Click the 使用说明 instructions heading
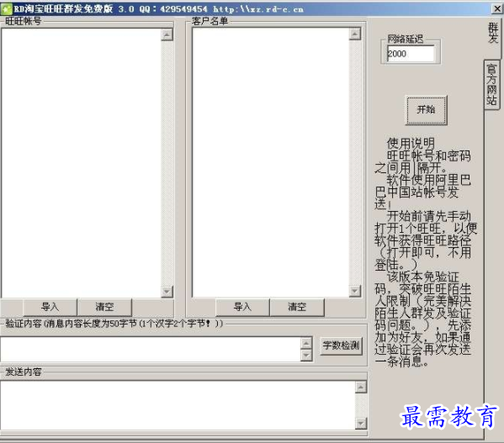Viewport: 504px width, 443px height. point(411,143)
